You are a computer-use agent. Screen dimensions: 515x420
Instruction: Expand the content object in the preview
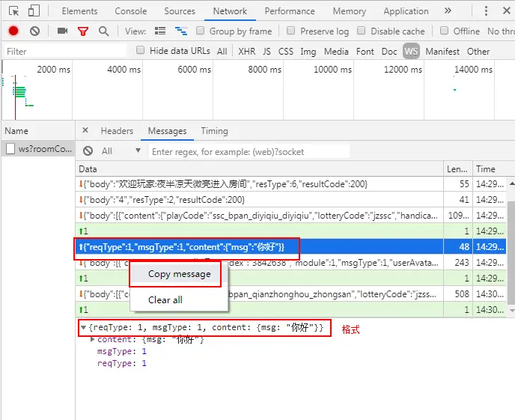(93, 340)
